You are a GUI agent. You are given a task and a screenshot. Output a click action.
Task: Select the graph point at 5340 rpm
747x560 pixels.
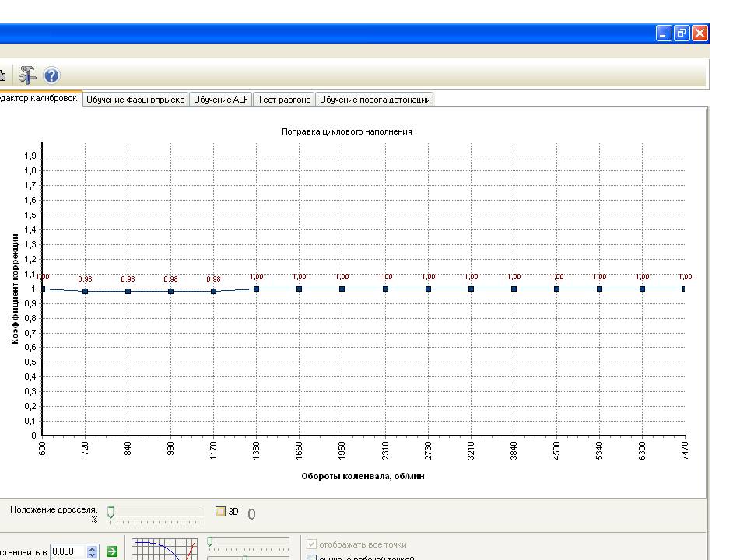click(x=600, y=289)
